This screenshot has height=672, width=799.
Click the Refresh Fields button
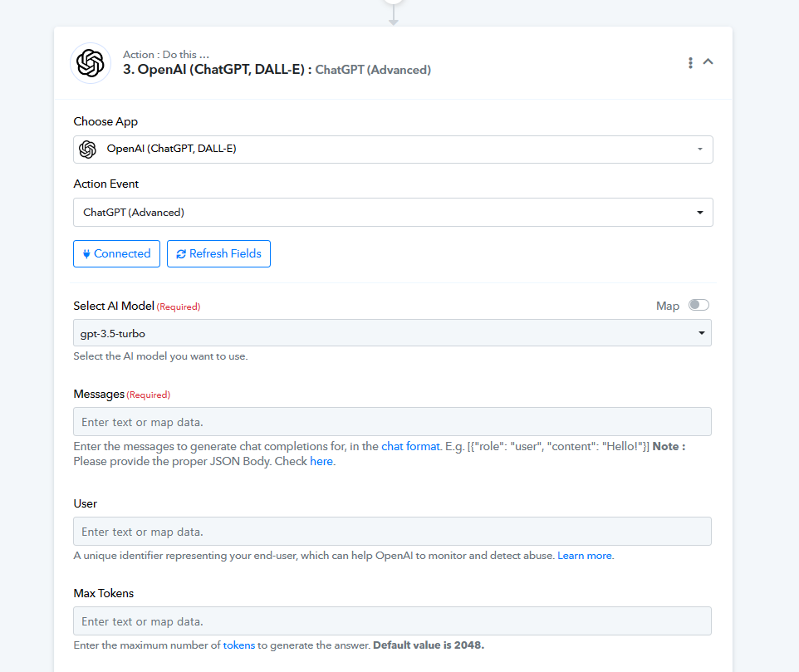point(218,253)
